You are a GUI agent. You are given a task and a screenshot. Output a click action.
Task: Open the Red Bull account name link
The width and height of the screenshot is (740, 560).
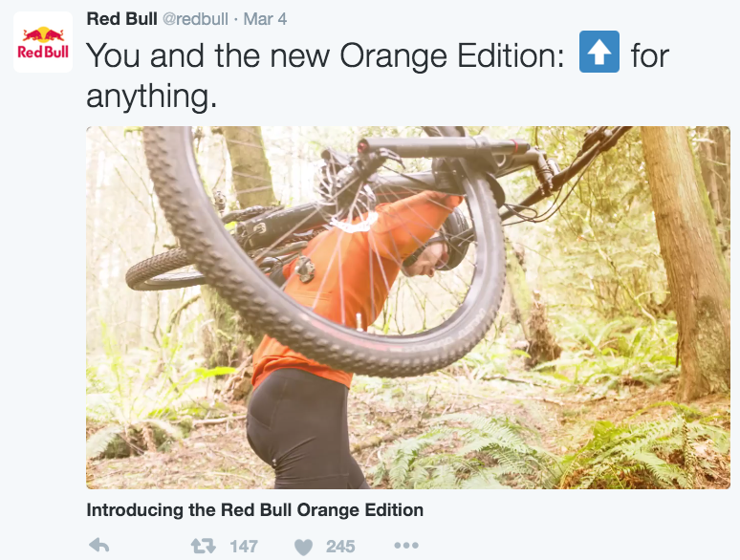(x=121, y=19)
